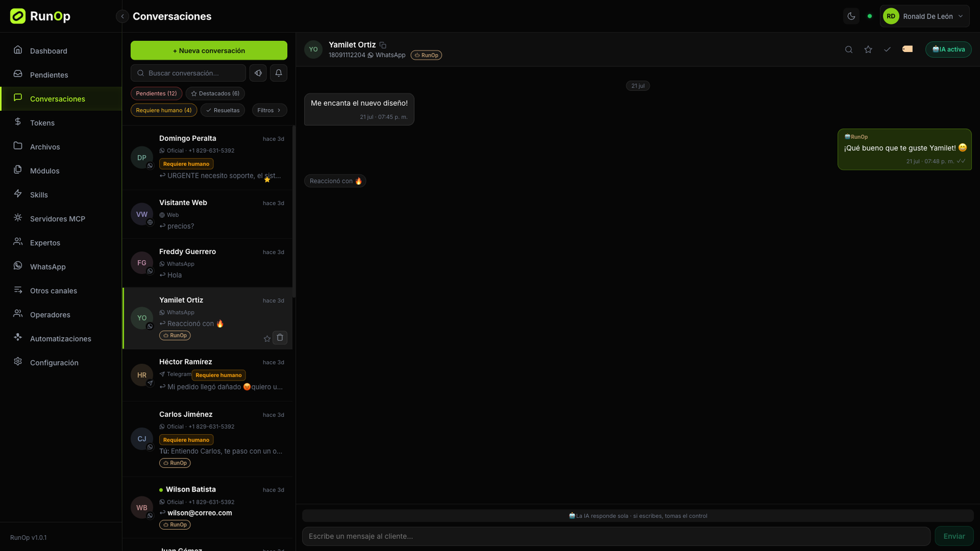Image resolution: width=980 pixels, height=551 pixels.
Task: Star the Yamilet Ortiz chat header
Action: click(x=868, y=50)
